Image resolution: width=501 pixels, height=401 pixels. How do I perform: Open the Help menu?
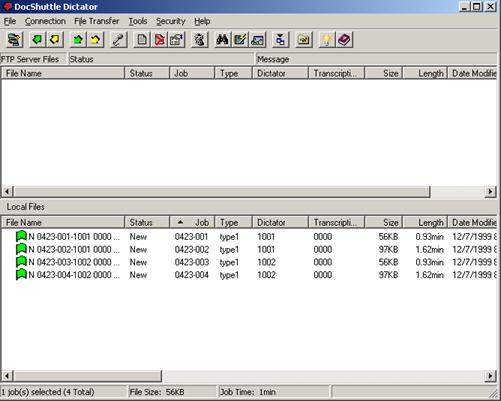202,21
